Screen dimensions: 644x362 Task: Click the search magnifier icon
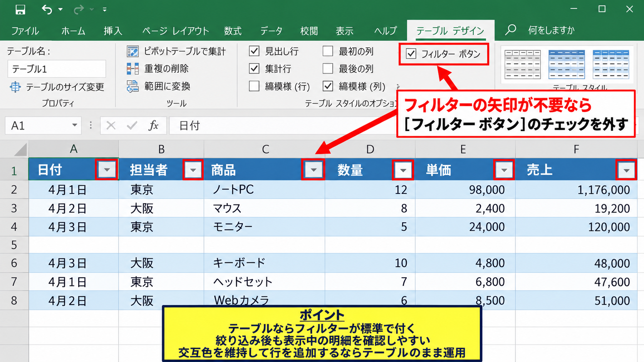pos(511,30)
